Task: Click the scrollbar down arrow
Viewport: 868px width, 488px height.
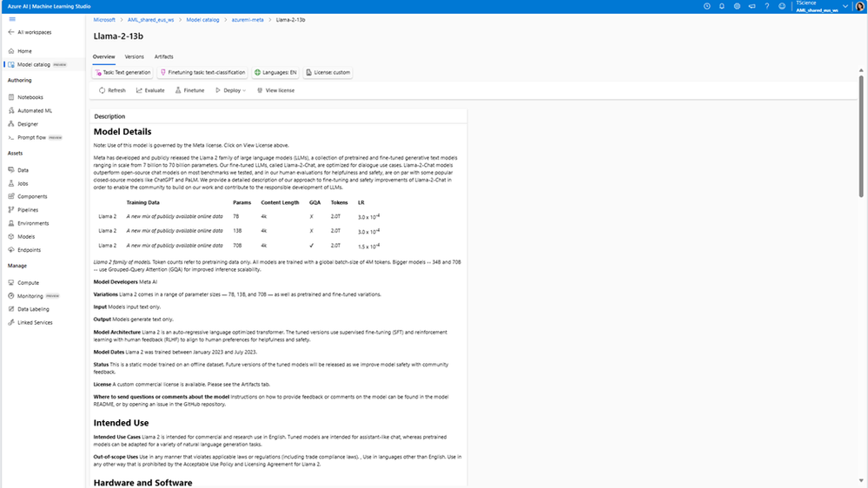Action: (x=861, y=481)
